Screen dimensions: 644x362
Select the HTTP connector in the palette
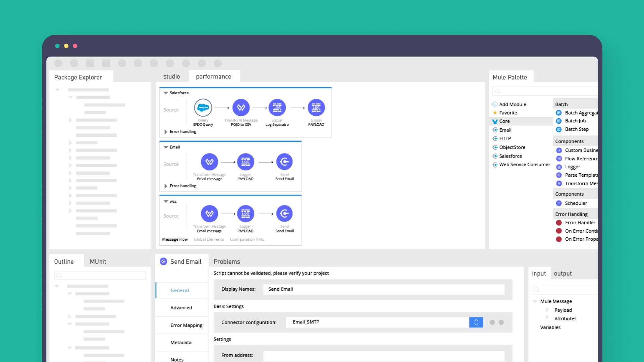[505, 138]
